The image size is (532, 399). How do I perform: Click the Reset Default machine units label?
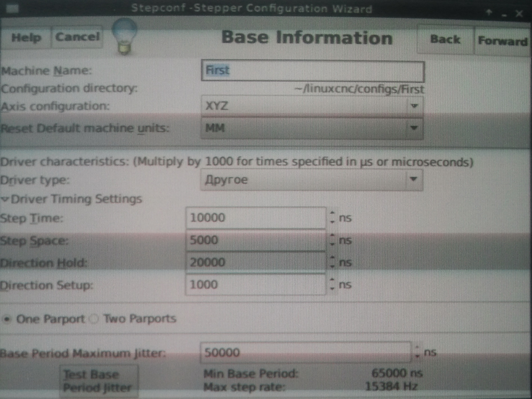85,129
